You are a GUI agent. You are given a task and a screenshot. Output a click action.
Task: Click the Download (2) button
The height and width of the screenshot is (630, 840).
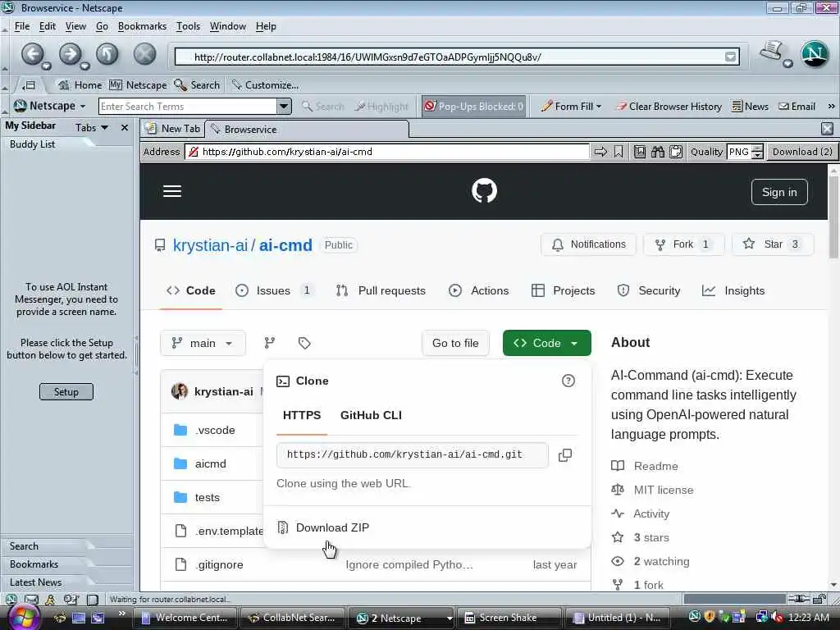tap(802, 152)
